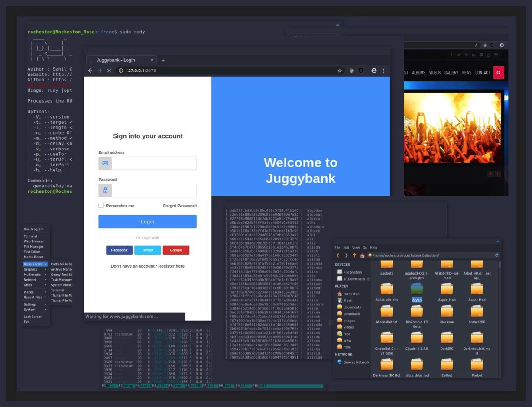Click LinkedIn icon on music site header
The height and width of the screenshot is (407, 532).
(474, 55)
